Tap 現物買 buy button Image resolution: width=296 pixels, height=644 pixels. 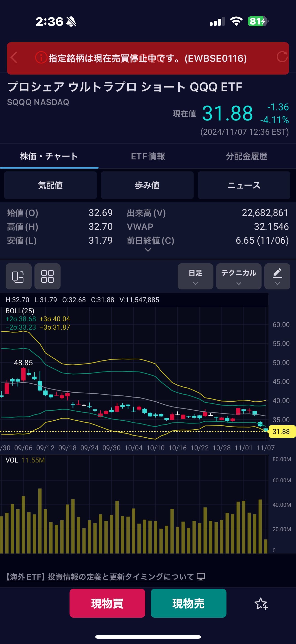[x=107, y=603]
